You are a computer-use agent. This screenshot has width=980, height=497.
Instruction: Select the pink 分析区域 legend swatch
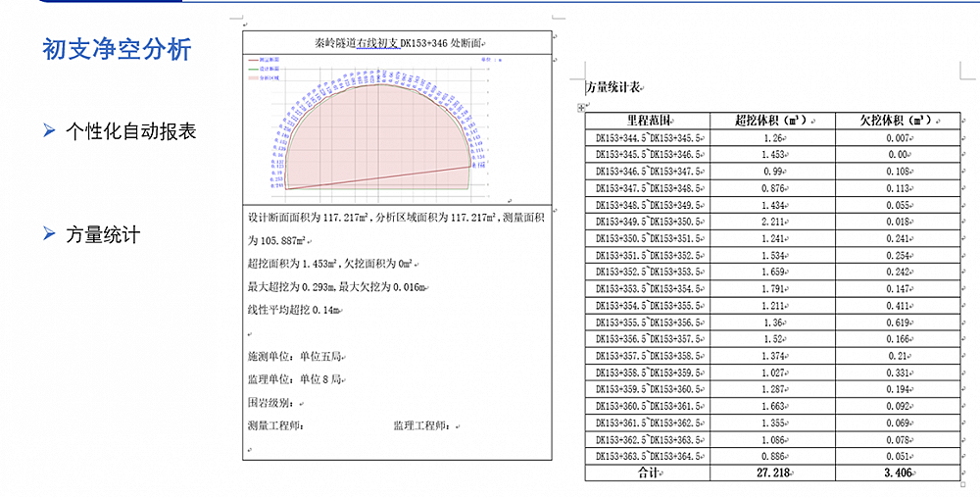tap(252, 78)
